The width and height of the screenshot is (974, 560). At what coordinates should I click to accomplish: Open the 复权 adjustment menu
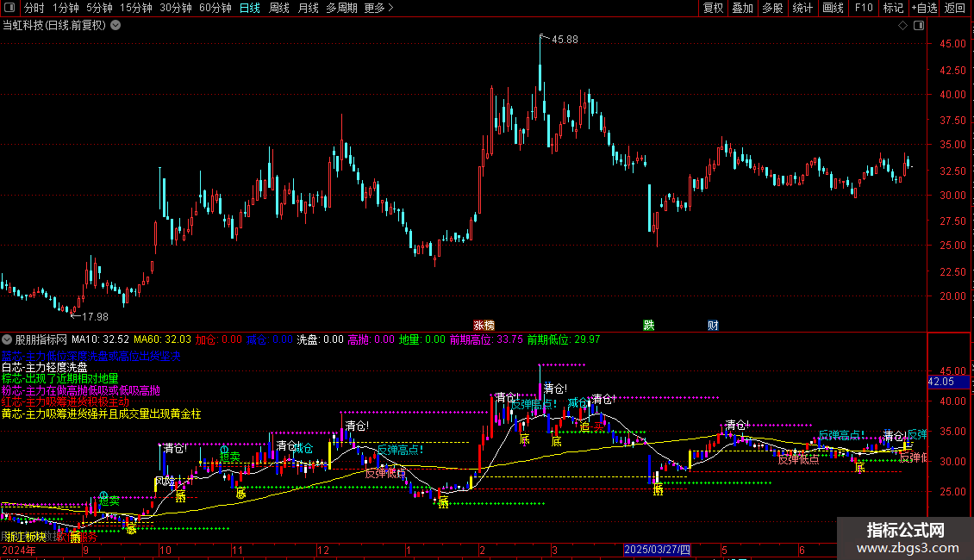(x=713, y=8)
